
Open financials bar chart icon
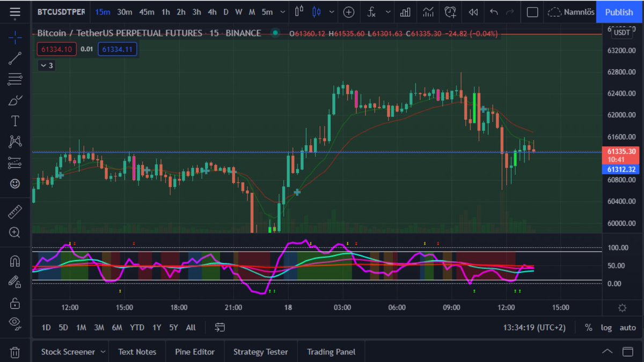(406, 12)
